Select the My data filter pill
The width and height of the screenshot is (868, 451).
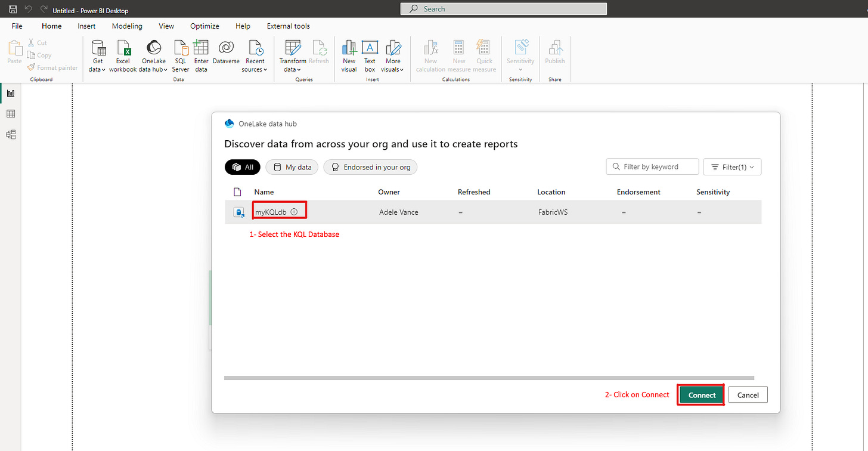(x=292, y=167)
